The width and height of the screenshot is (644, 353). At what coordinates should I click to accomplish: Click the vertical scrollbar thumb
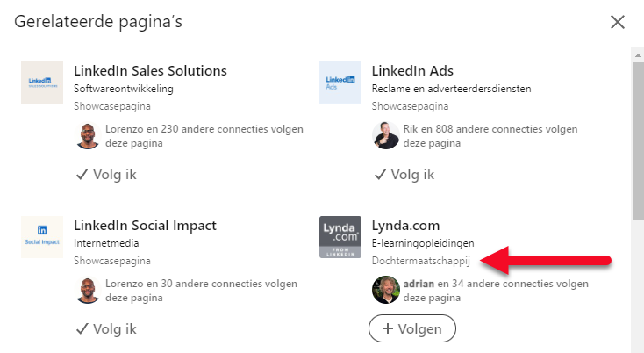pos(638,141)
